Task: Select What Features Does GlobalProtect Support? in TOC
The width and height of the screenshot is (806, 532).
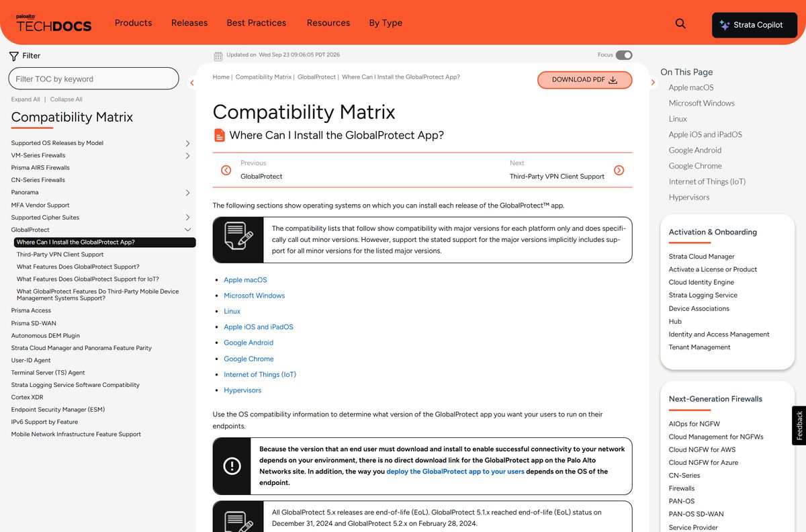Action: 78,267
